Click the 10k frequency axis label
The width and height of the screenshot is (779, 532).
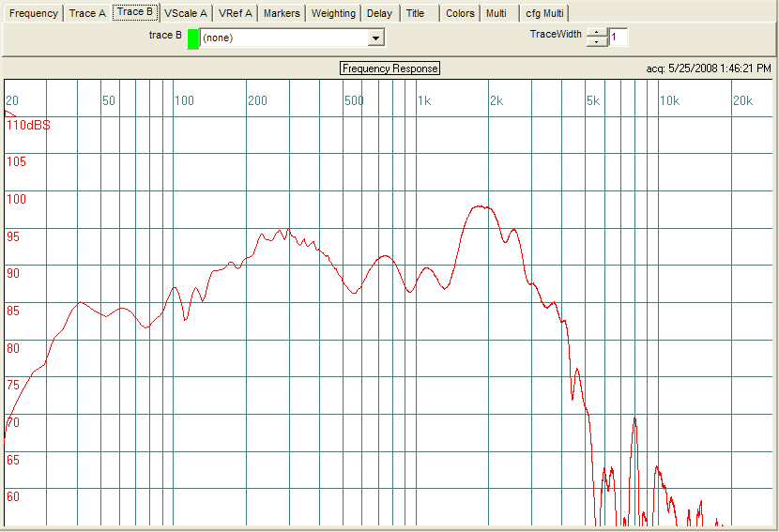point(669,100)
